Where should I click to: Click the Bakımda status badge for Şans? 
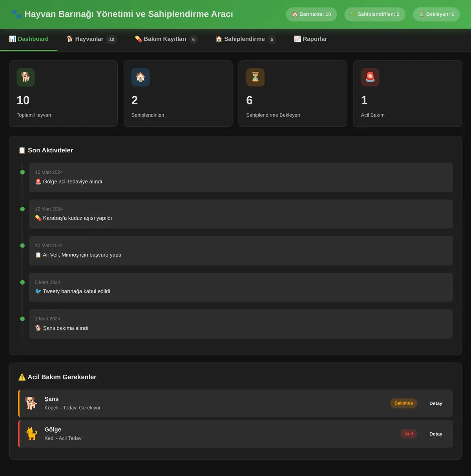(x=403, y=403)
